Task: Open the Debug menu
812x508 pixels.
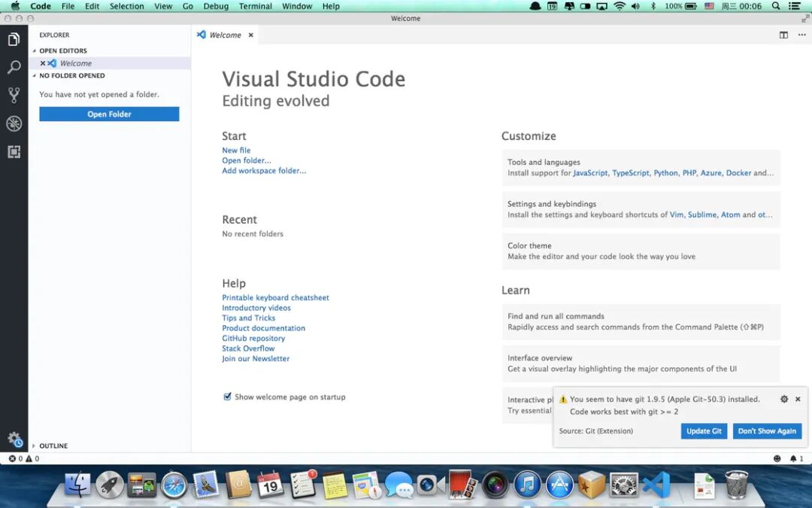Action: pos(216,6)
